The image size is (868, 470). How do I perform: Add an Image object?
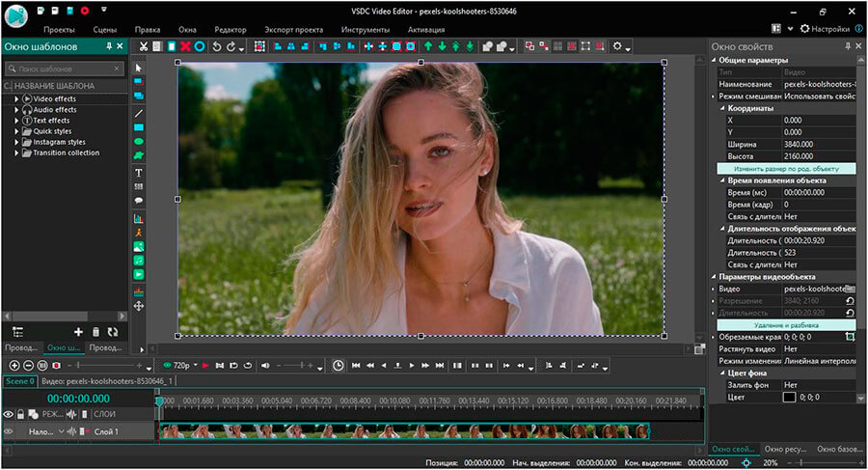tap(138, 247)
